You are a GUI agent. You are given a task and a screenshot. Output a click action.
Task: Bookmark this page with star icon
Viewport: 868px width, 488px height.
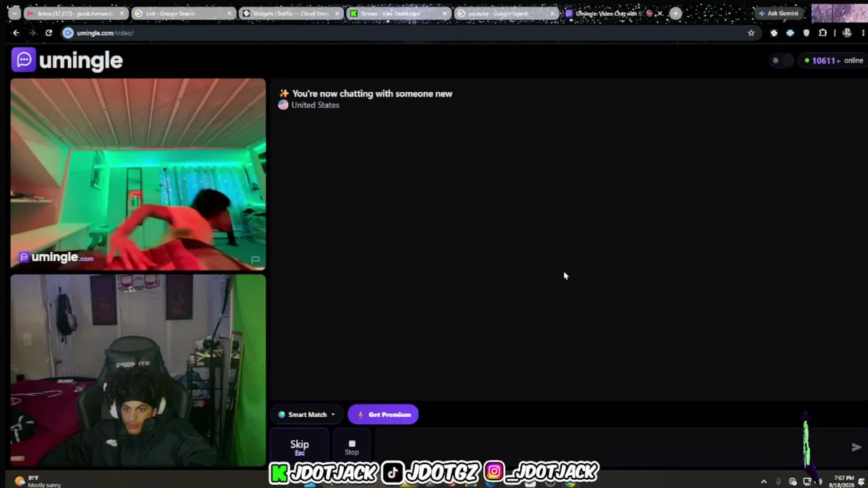[751, 33]
